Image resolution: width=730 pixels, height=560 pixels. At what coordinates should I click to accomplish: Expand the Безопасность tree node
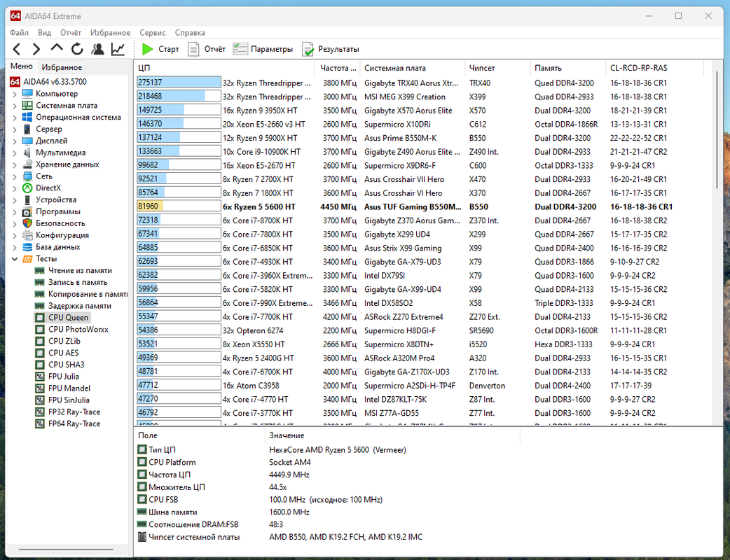pyautogui.click(x=15, y=223)
